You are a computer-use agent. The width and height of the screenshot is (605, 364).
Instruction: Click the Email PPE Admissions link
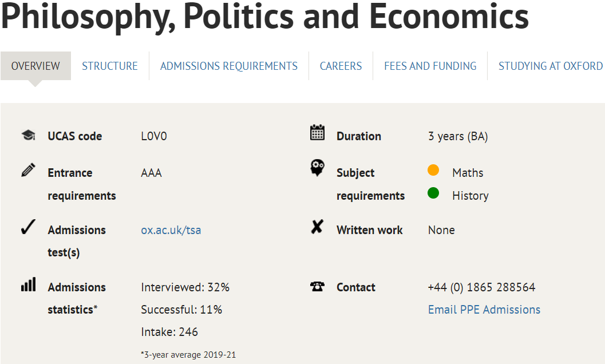coord(484,310)
